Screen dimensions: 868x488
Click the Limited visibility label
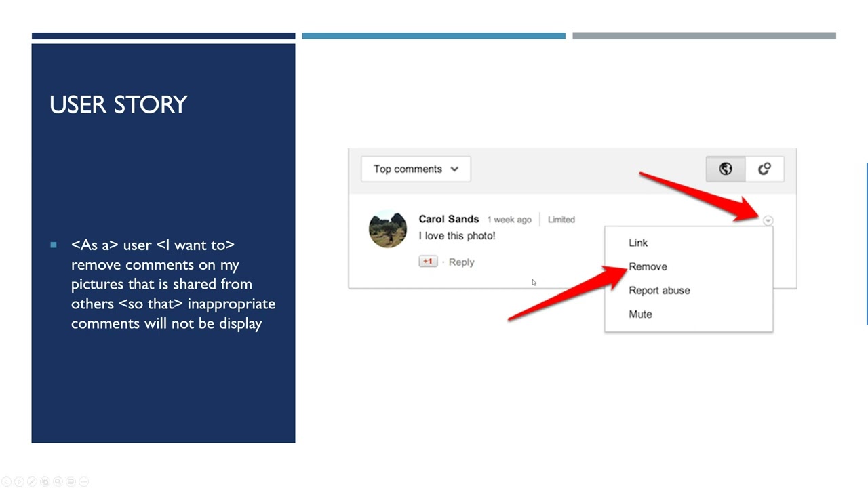coord(561,220)
